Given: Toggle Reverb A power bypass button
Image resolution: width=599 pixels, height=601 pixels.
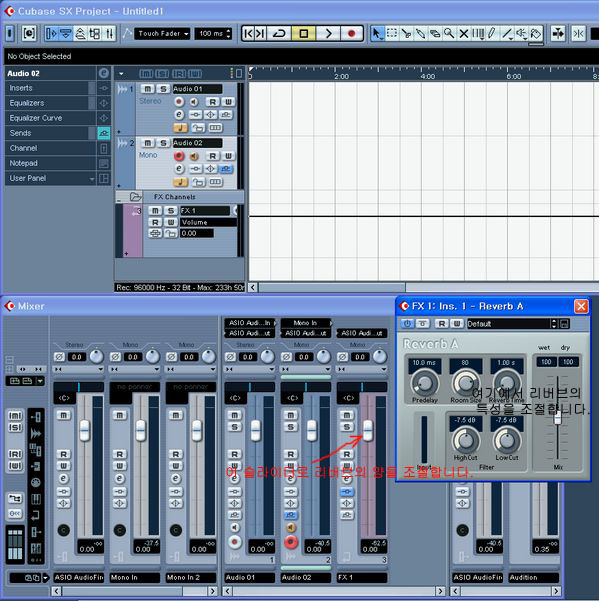Looking at the screenshot, I should 407,323.
